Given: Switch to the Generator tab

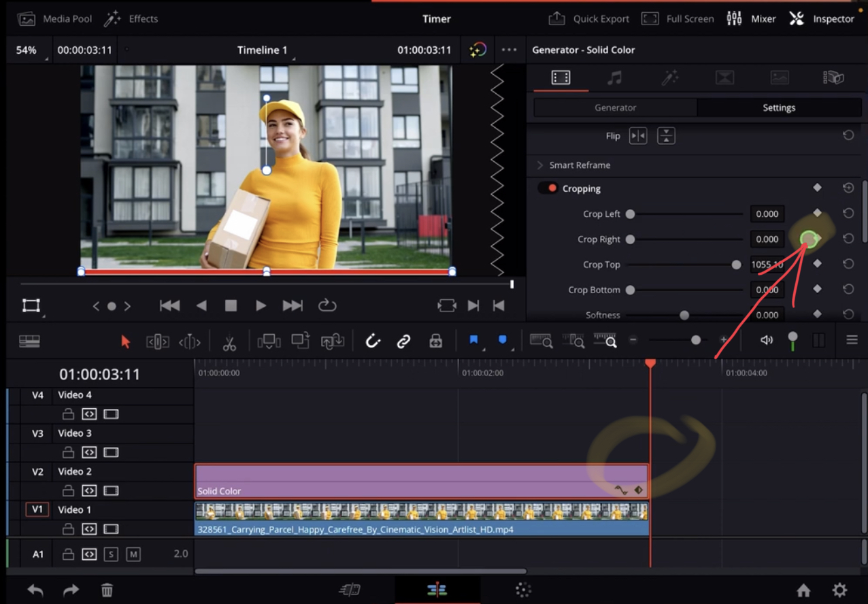Looking at the screenshot, I should [615, 107].
